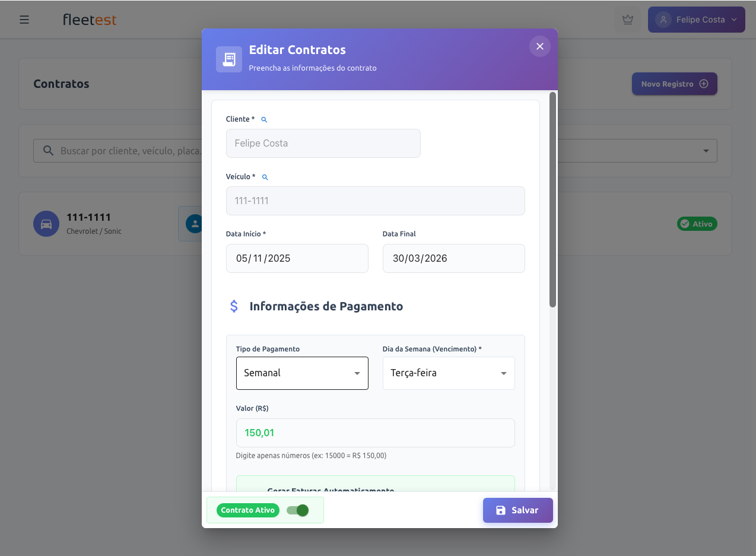Click the Cliente search magnifier icon

click(x=264, y=120)
